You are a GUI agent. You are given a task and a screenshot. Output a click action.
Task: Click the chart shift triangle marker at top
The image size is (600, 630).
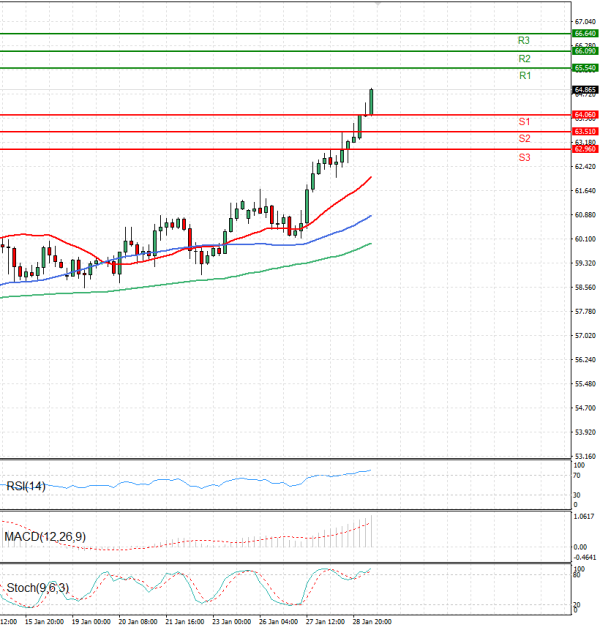coord(378,5)
